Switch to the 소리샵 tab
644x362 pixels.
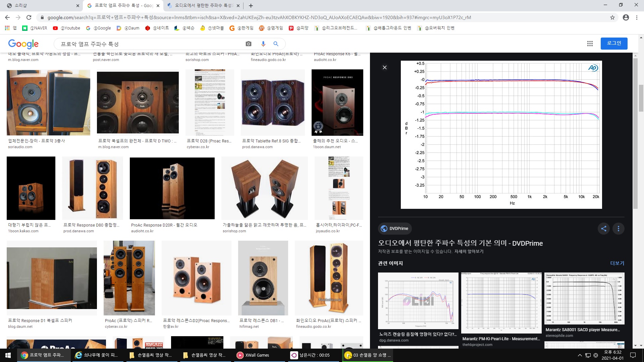[x=42, y=5]
